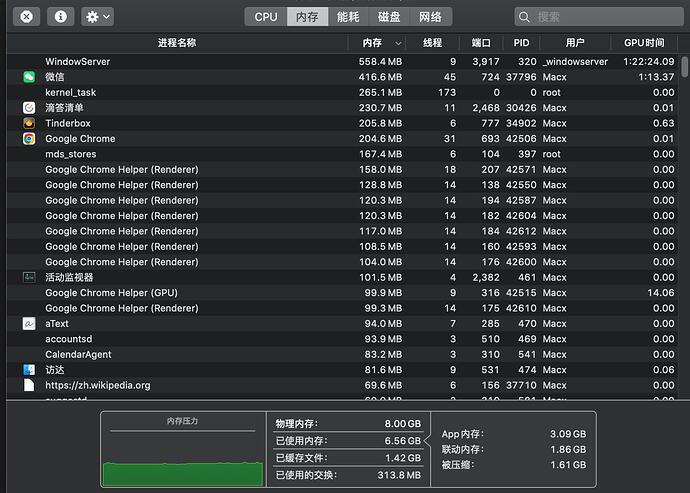Click the magnifier icon in search box
The height and width of the screenshot is (493, 690).
pyautogui.click(x=524, y=17)
